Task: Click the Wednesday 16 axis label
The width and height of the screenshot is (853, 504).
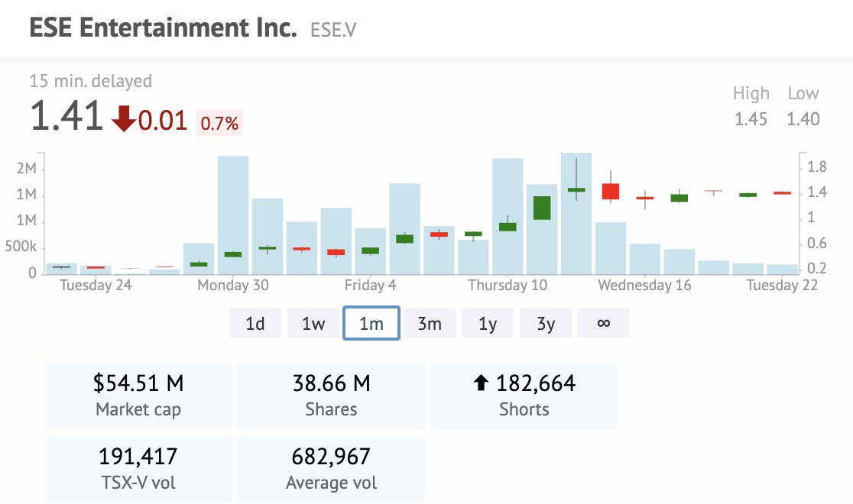Action: (x=644, y=286)
